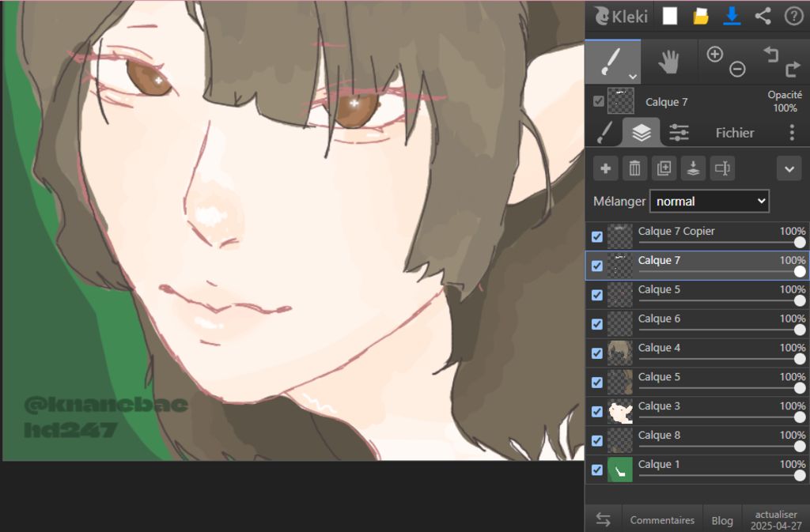The height and width of the screenshot is (532, 810).
Task: Select the Hand pan tool
Action: tap(669, 62)
